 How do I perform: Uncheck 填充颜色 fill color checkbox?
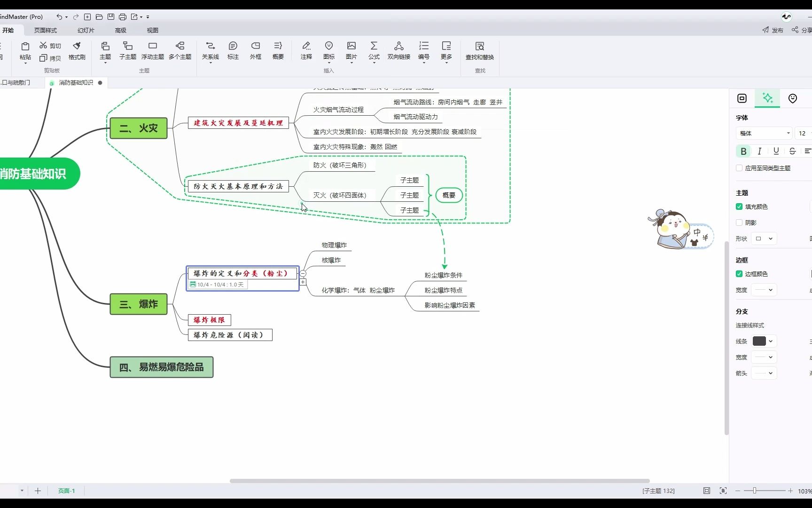click(739, 206)
